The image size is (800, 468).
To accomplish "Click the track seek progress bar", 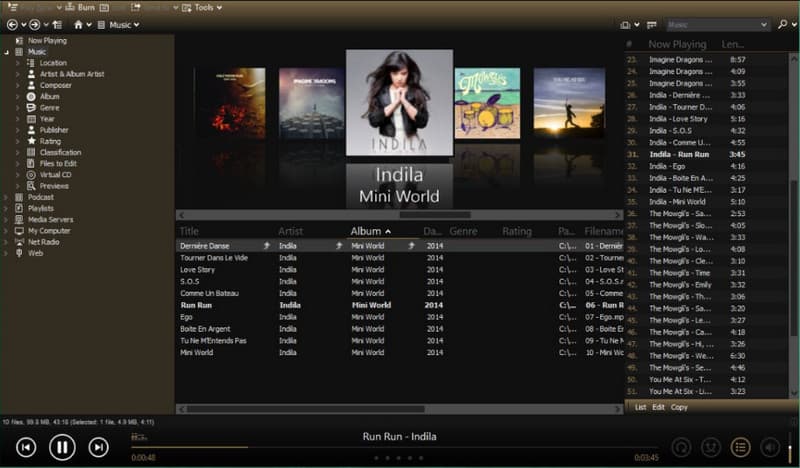I will (x=394, y=448).
